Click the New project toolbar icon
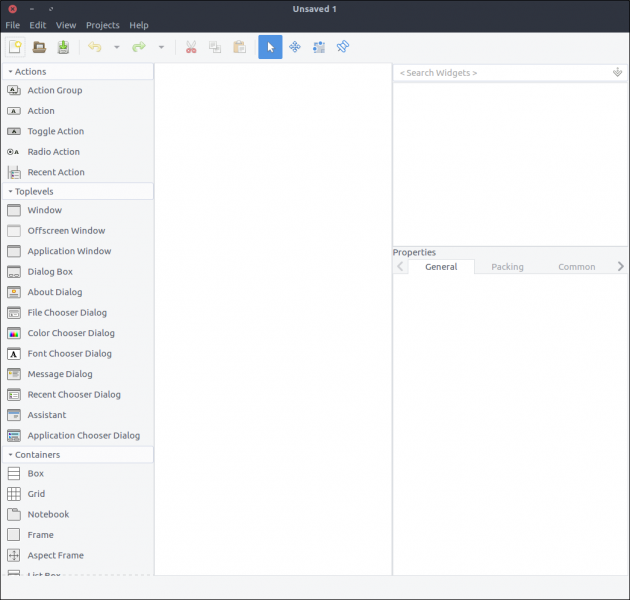Screen dimensions: 630x600 (x=15, y=47)
